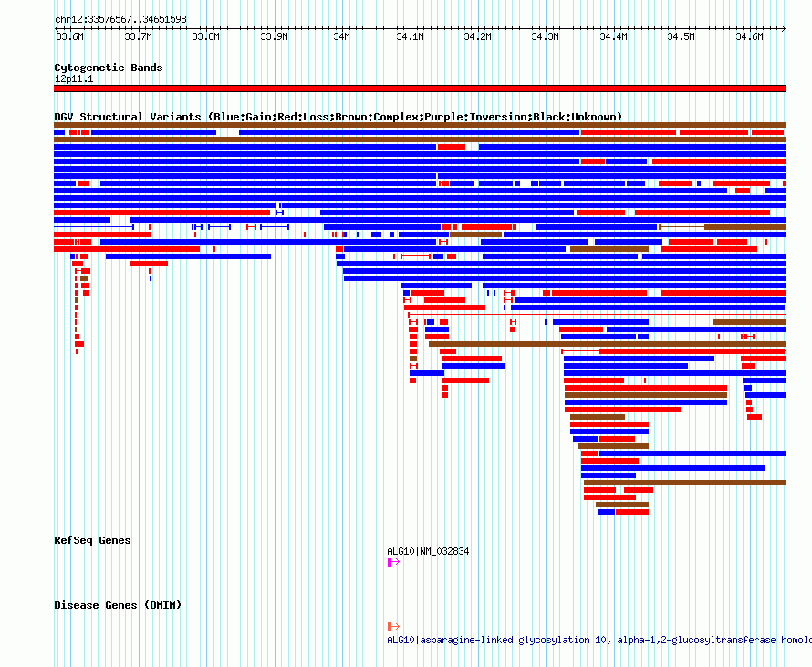Click the left arrowhead of the coordinate ruler
This screenshot has height=667, width=812.
57,28
